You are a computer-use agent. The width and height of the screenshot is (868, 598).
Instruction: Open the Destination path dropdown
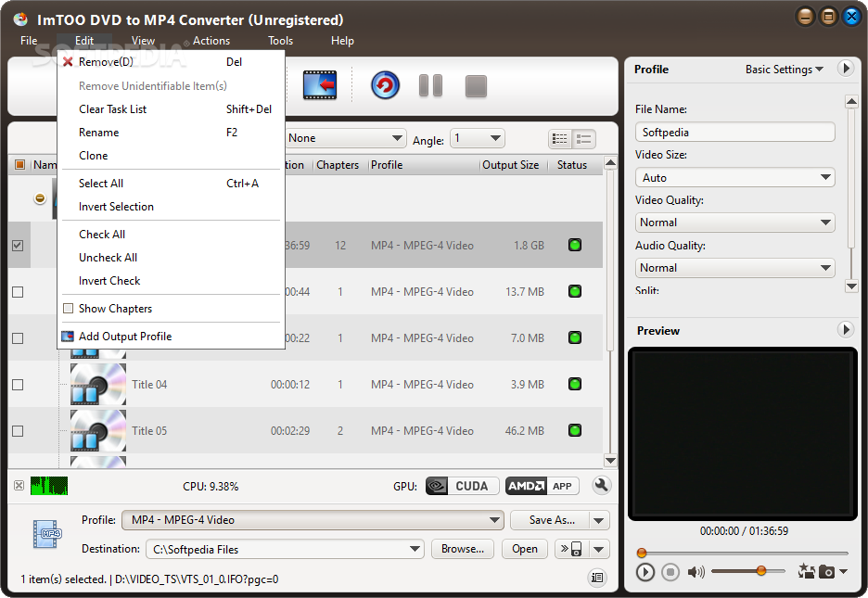pos(285,549)
